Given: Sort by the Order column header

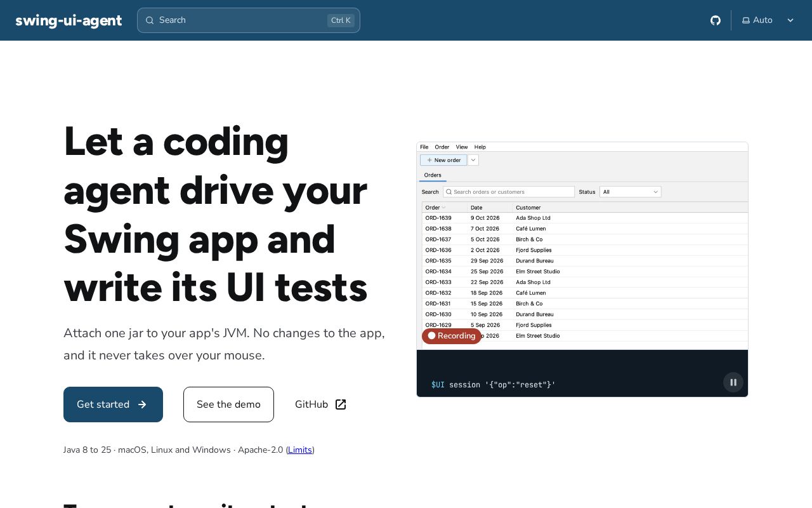Looking at the screenshot, I should coord(445,207).
